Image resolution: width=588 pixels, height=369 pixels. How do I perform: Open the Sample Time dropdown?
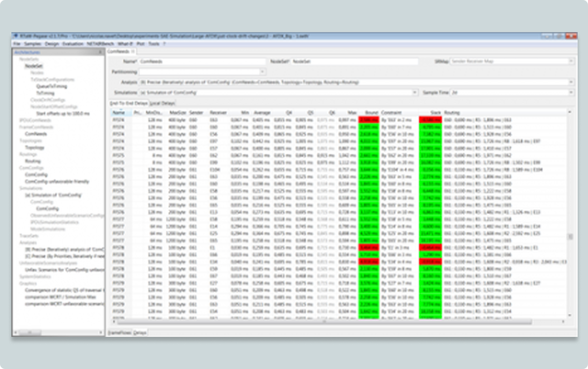coord(571,92)
